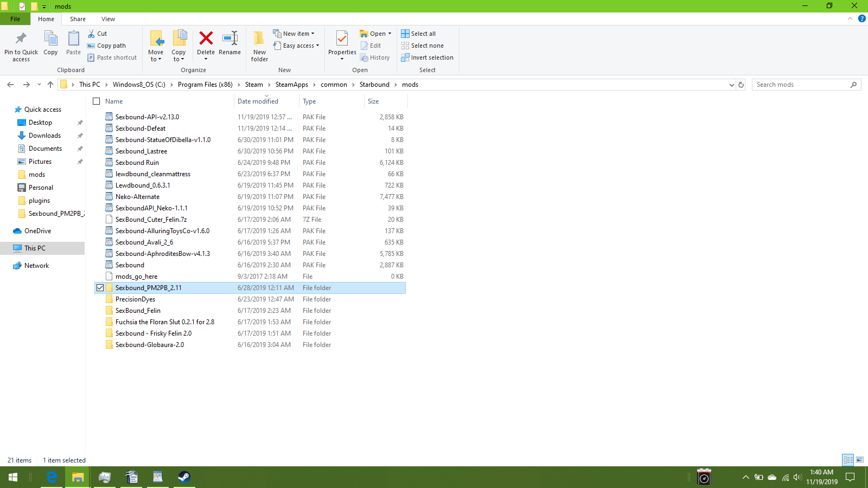Expand the Open button dropdown arrow
This screenshot has height=488, width=868.
pos(390,34)
